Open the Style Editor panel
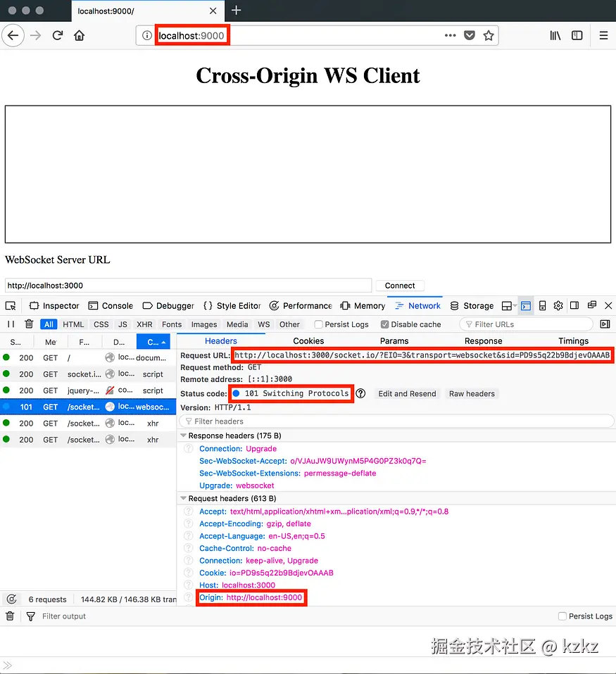The height and width of the screenshot is (674, 616). 232,305
